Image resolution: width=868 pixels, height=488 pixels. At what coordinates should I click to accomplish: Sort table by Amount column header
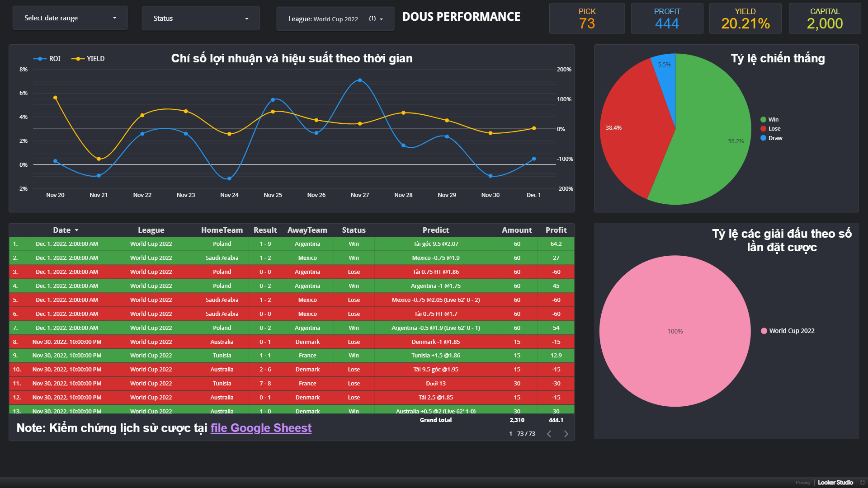[x=517, y=230]
